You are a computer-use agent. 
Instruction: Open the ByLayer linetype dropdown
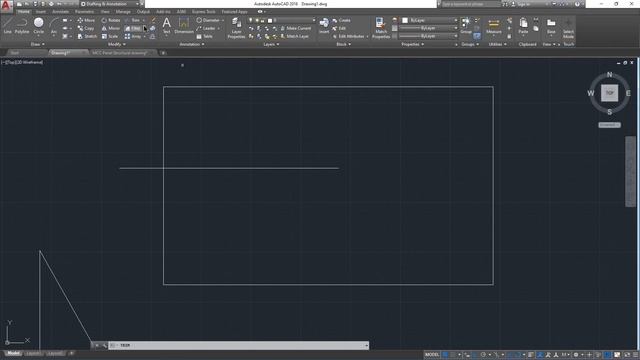click(429, 36)
